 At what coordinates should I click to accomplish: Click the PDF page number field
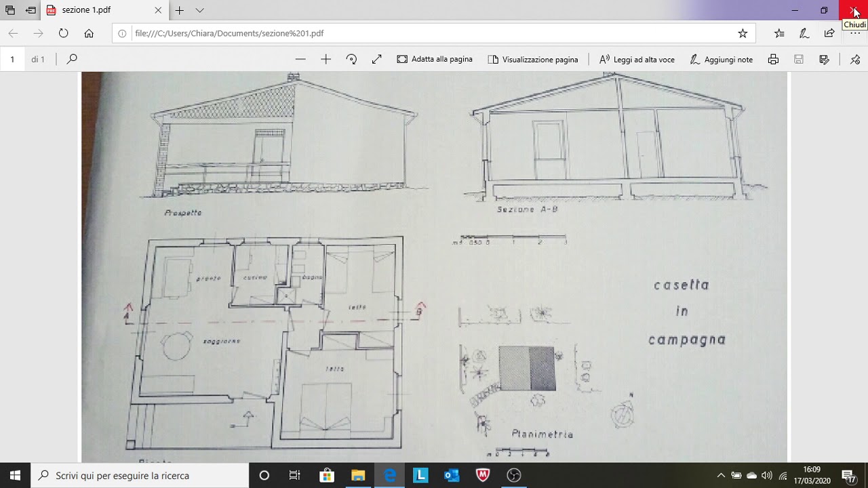click(12, 60)
